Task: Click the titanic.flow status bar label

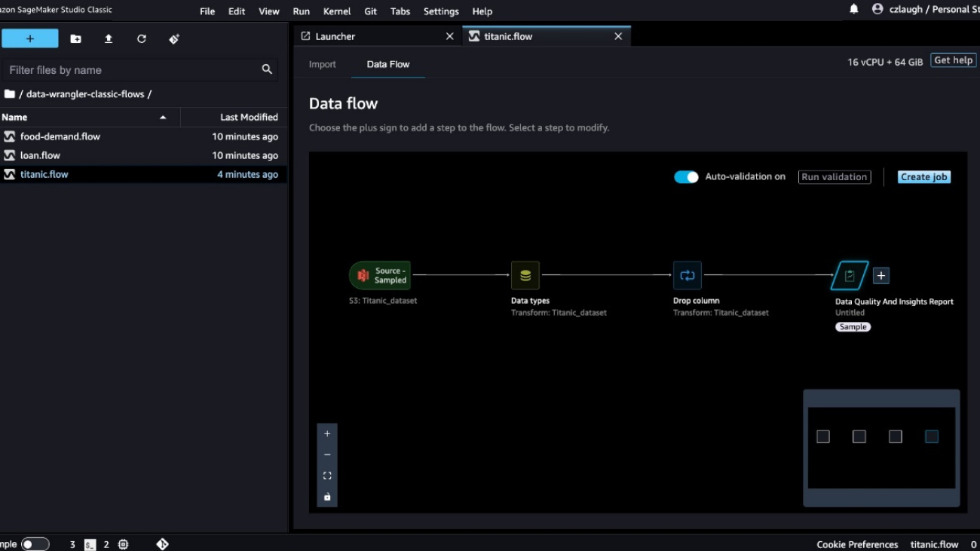Action: 934,544
